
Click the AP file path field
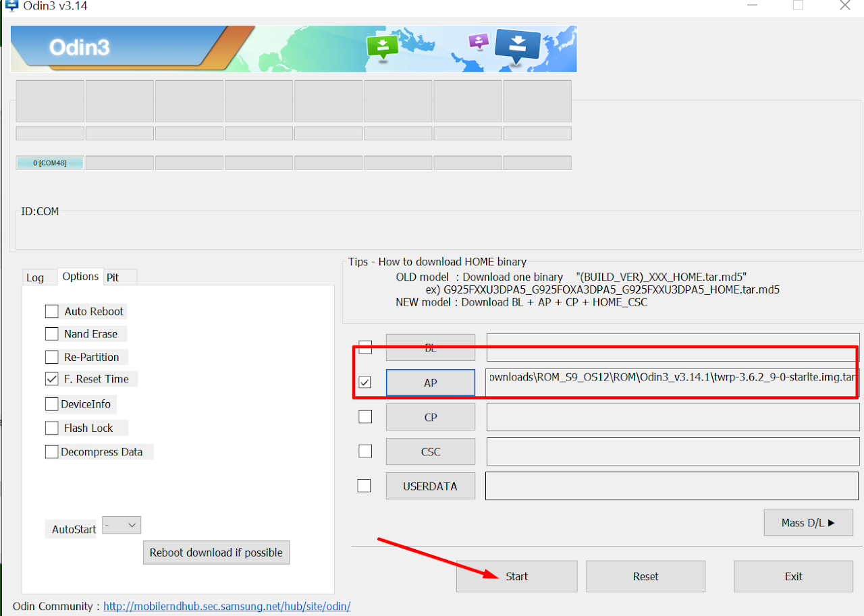672,376
